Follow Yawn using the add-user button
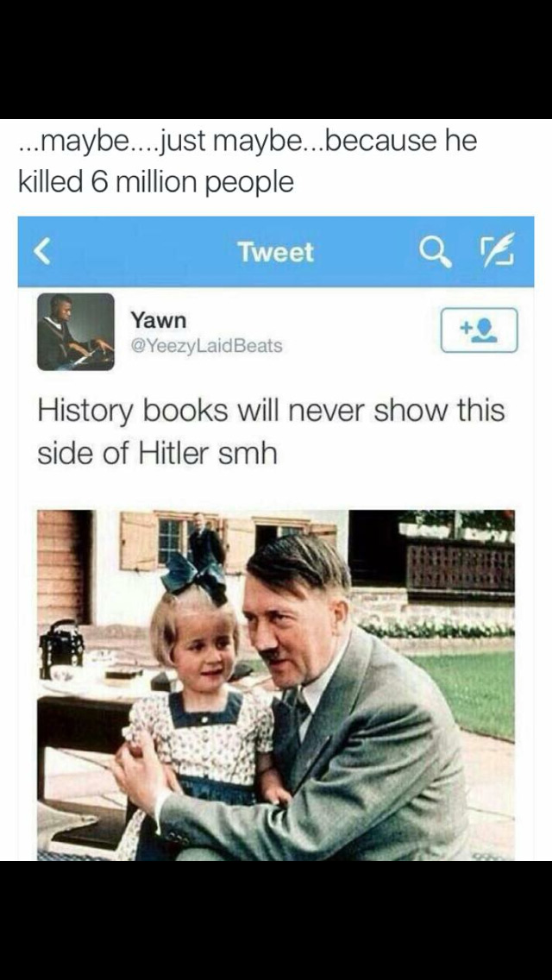The width and height of the screenshot is (552, 980). point(479,330)
